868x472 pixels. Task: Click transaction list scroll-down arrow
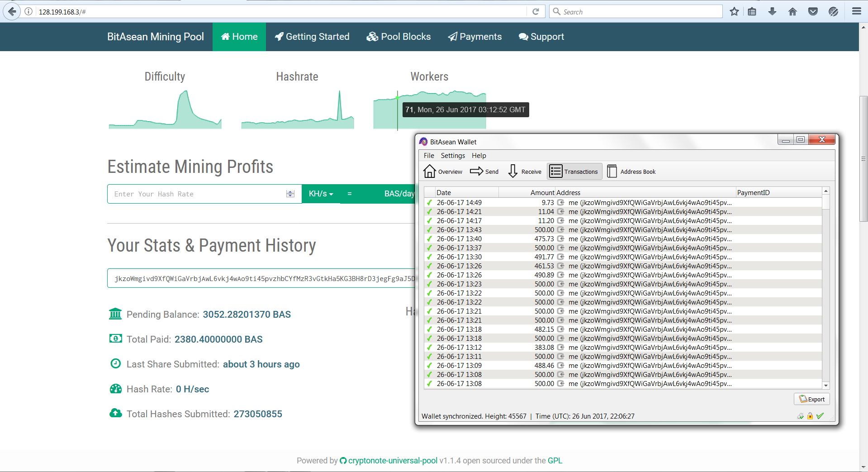[826, 386]
